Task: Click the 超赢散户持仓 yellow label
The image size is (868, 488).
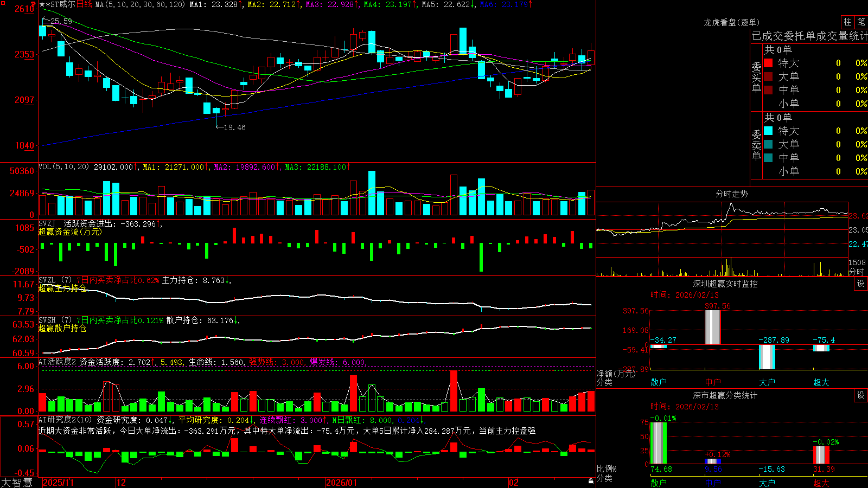Action: 62,328
